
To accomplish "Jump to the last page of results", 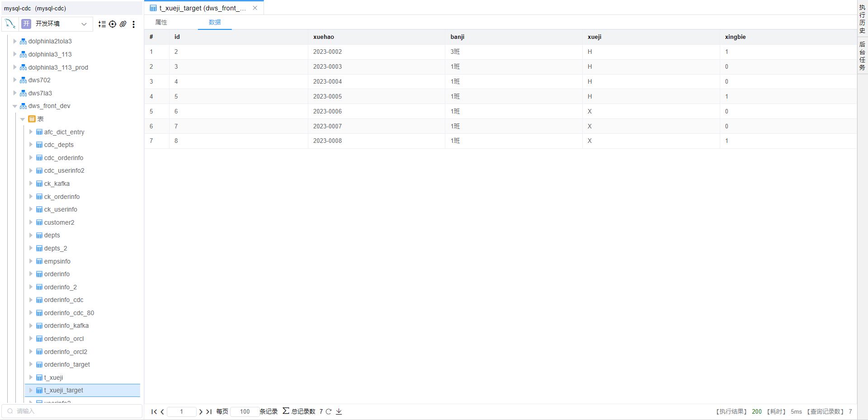I will [209, 411].
